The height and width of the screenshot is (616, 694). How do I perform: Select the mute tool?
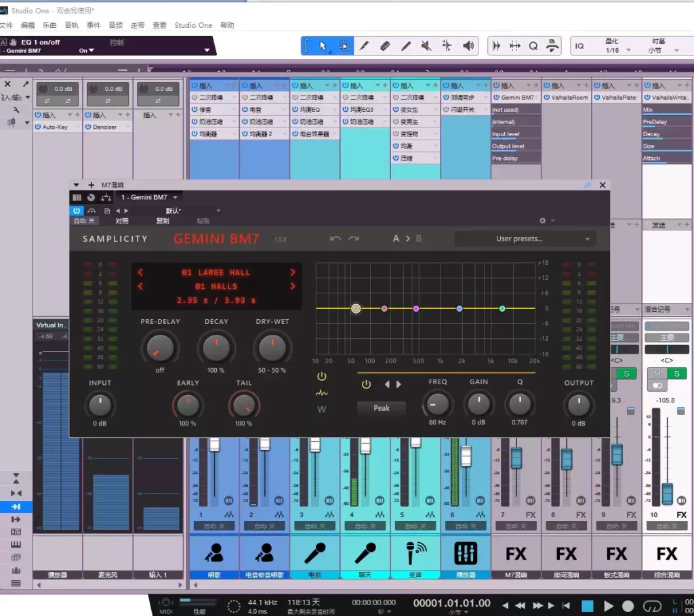[426, 45]
